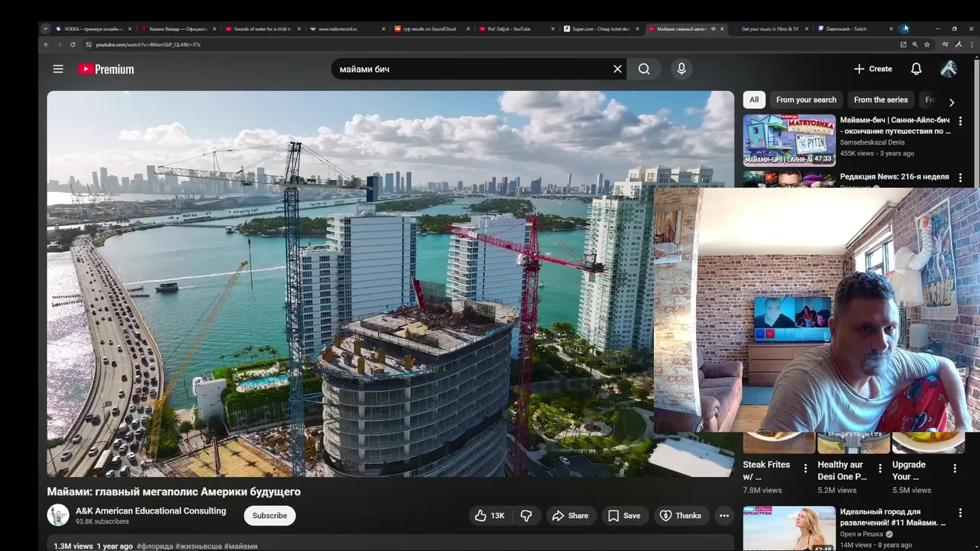This screenshot has height=551, width=980.
Task: Click the Thanks button
Action: point(681,516)
